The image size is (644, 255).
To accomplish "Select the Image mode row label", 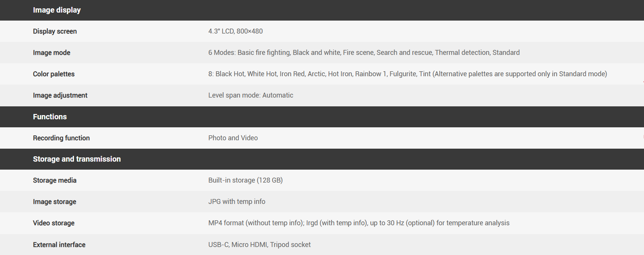I will (52, 53).
